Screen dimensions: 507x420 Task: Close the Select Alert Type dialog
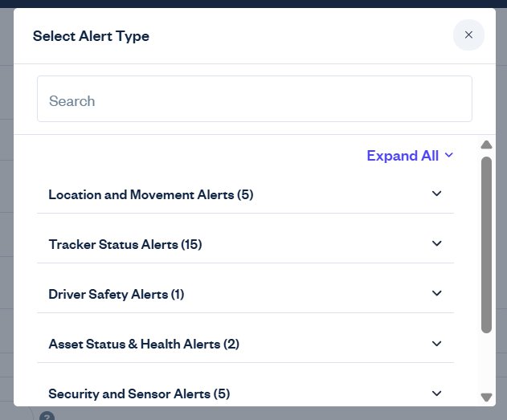[x=468, y=35]
